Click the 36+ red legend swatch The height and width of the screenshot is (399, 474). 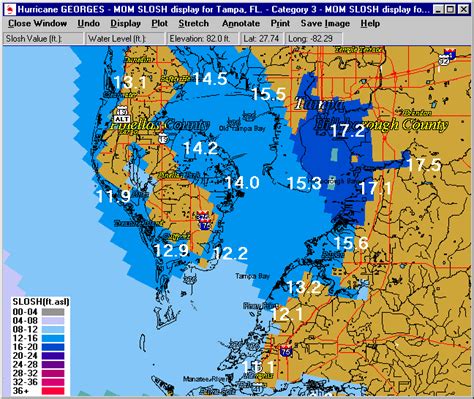[53, 391]
